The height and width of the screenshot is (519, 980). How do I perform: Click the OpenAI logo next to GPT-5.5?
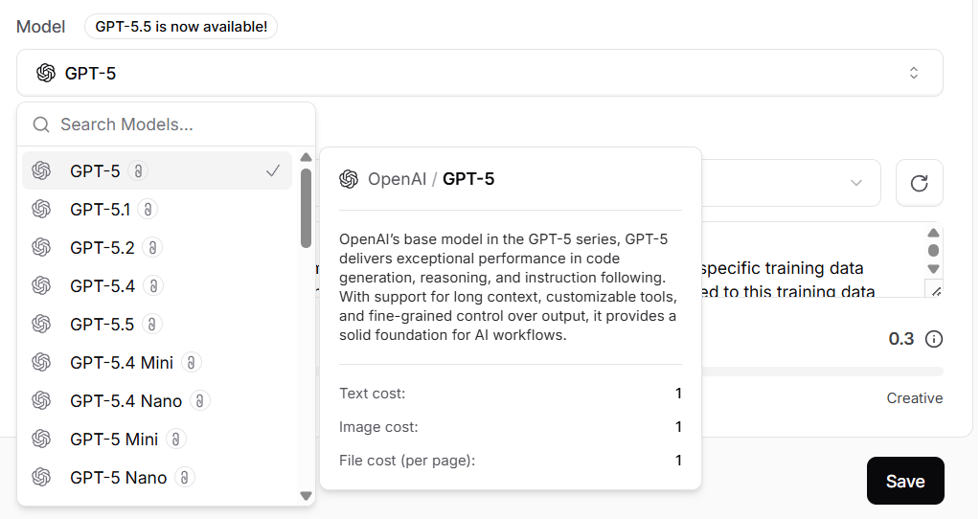[41, 324]
